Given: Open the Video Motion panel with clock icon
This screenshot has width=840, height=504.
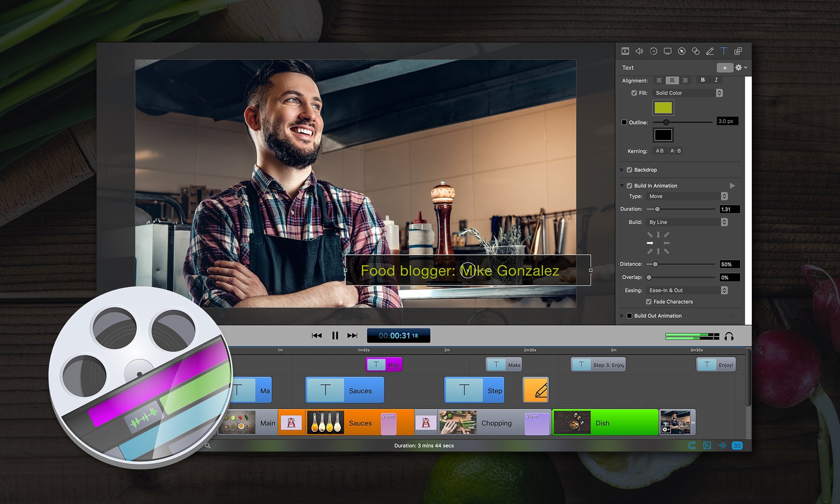Looking at the screenshot, I should click(653, 51).
